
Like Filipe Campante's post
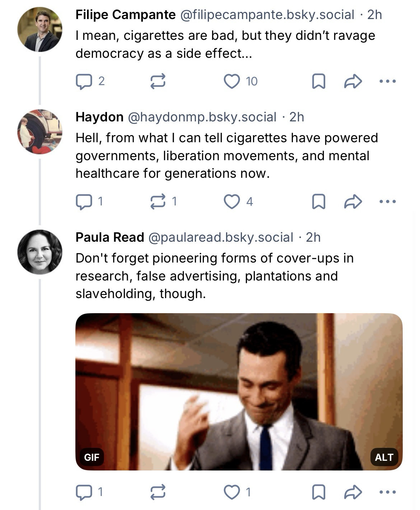click(232, 82)
